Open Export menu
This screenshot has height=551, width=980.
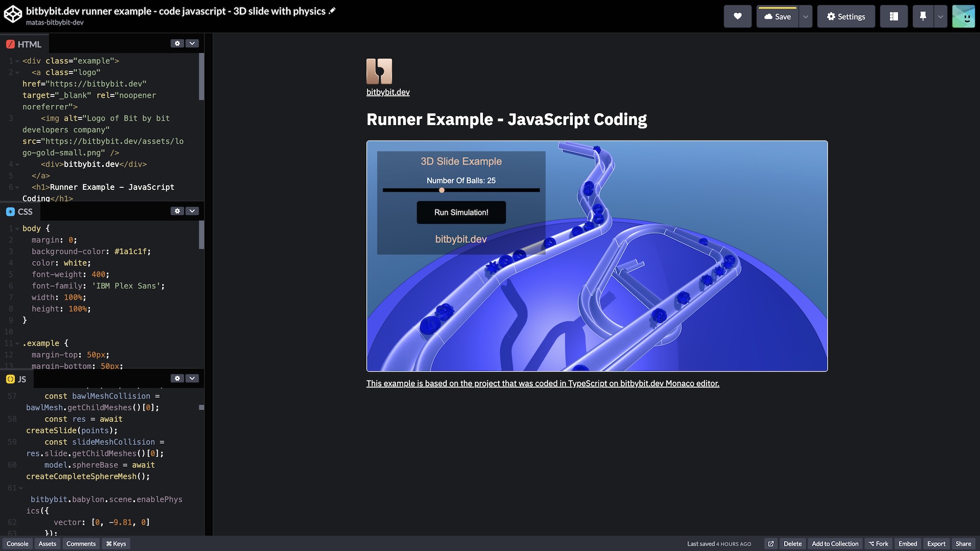(x=936, y=544)
